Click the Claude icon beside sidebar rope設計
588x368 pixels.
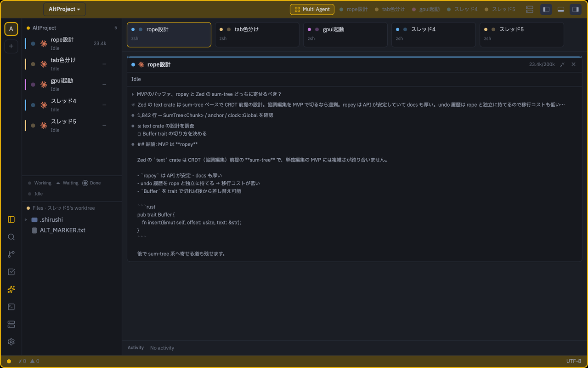44,44
